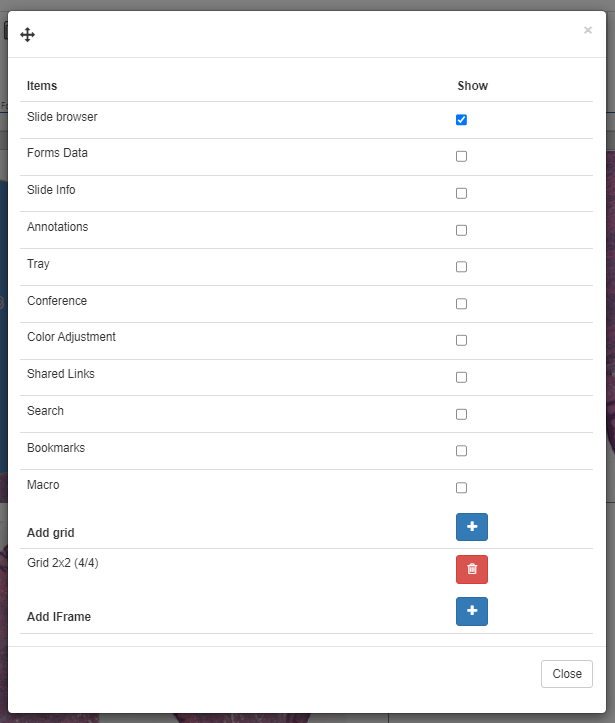Delete the Grid 2x2 entry
This screenshot has width=615, height=723.
point(471,569)
